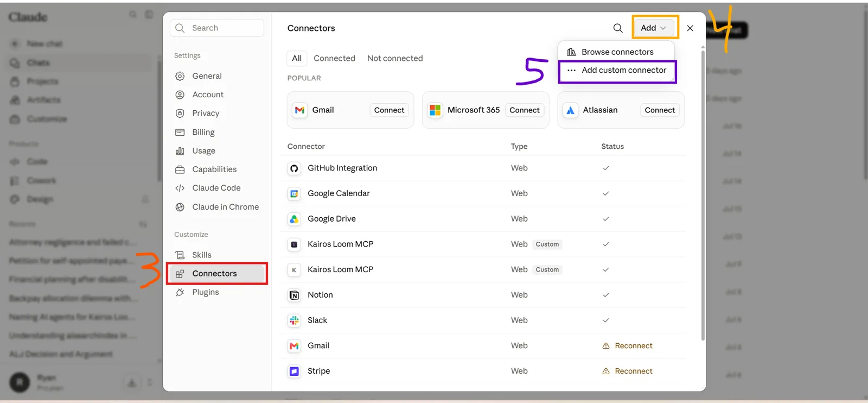Click the Status column header

(612, 146)
